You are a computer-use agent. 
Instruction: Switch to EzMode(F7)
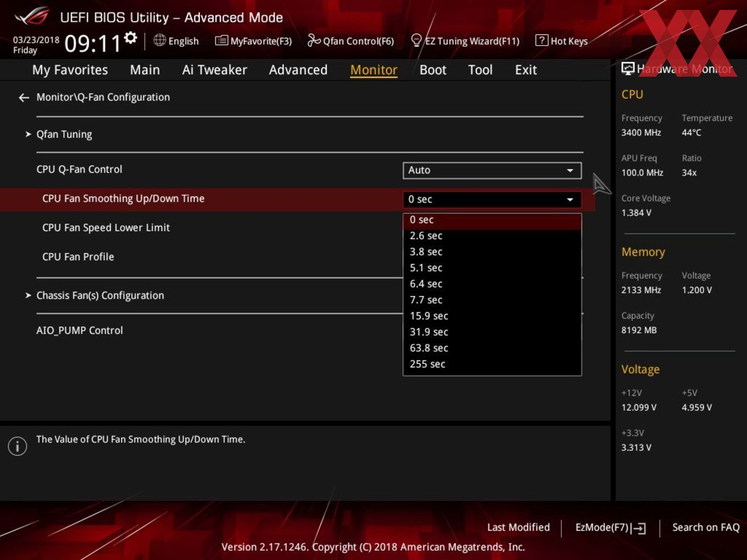coord(610,528)
